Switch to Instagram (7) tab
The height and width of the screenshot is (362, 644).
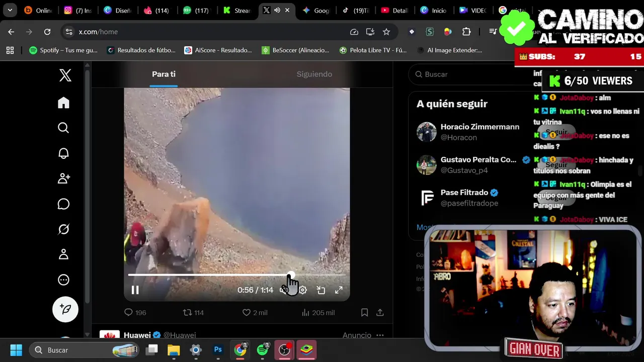pos(78,10)
